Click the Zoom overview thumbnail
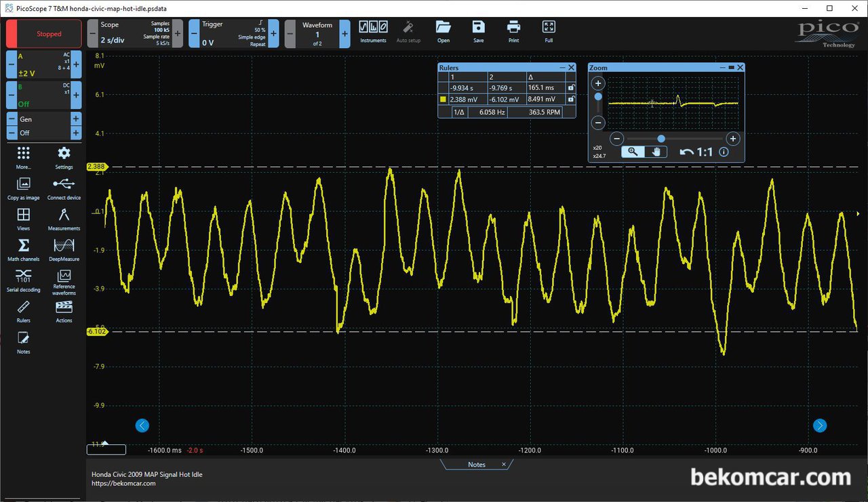The image size is (868, 502). click(673, 103)
